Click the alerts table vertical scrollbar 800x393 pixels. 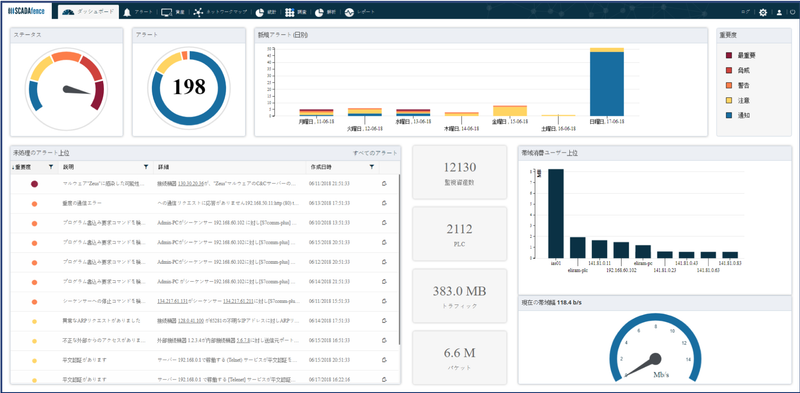click(x=399, y=259)
